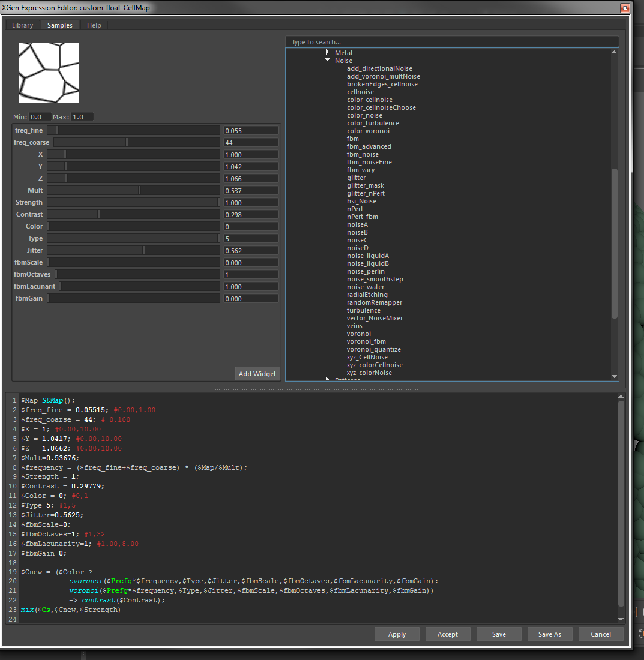Image resolution: width=644 pixels, height=660 pixels.
Task: Select the voronoi noise sample
Action: pos(360,334)
